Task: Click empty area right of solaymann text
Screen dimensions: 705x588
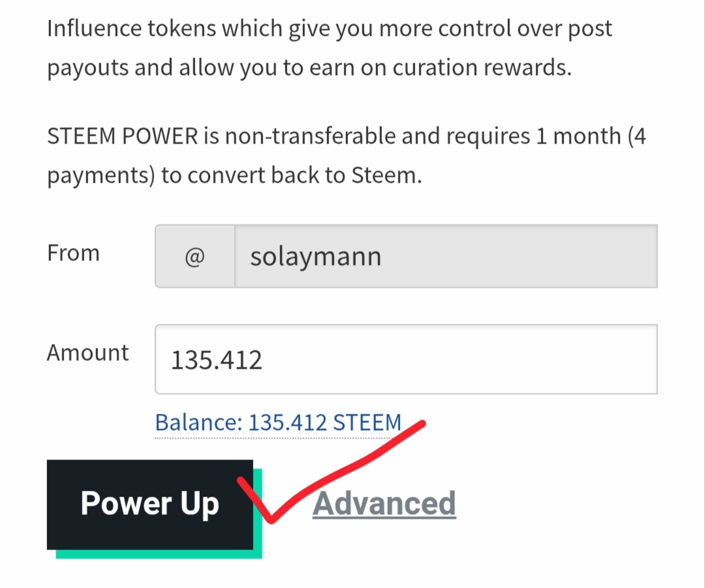Action: pos(517,256)
